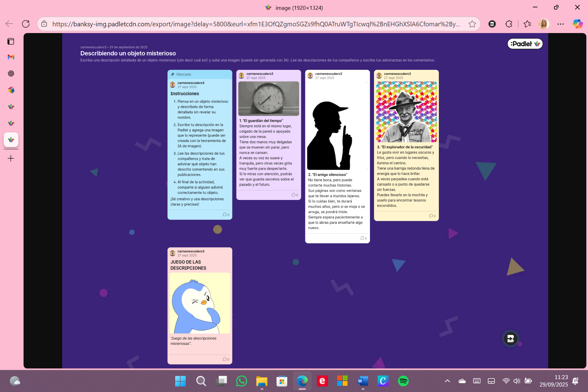
Task: Show hidden system tray icons
Action: click(447, 381)
